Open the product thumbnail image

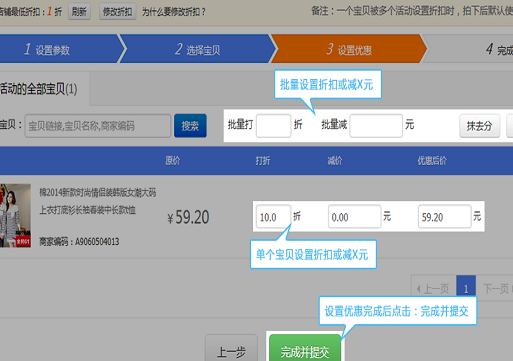[15, 215]
